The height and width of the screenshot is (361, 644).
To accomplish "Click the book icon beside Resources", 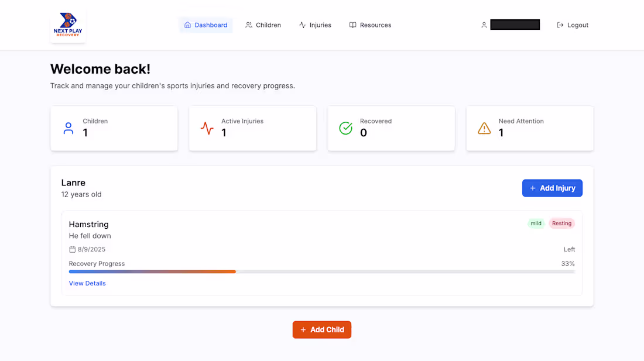I will coord(353,25).
